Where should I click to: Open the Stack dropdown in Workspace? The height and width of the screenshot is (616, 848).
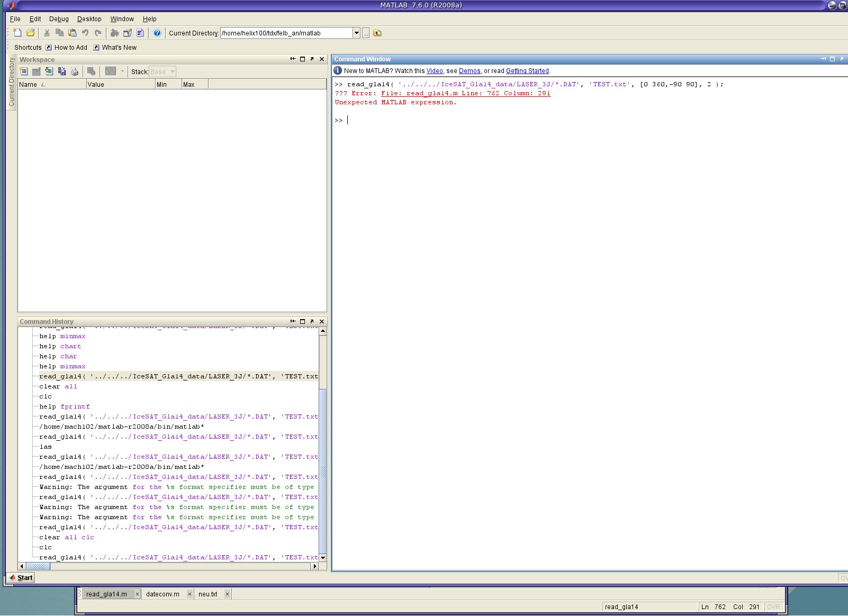(x=163, y=71)
